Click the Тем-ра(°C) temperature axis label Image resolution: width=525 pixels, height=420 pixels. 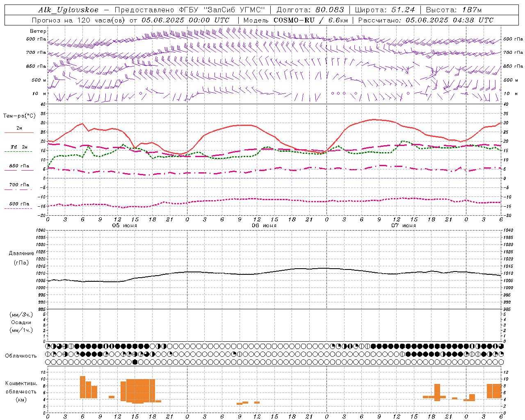(x=19, y=116)
